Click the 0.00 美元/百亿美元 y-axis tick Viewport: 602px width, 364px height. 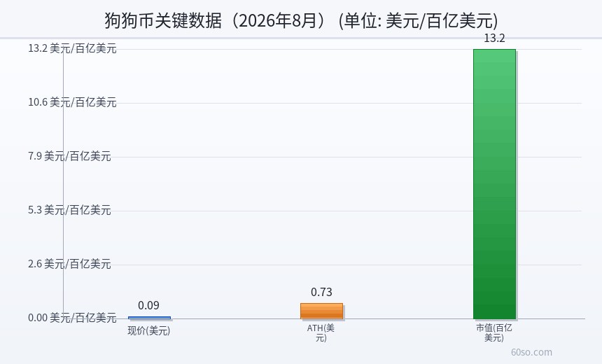(72, 318)
